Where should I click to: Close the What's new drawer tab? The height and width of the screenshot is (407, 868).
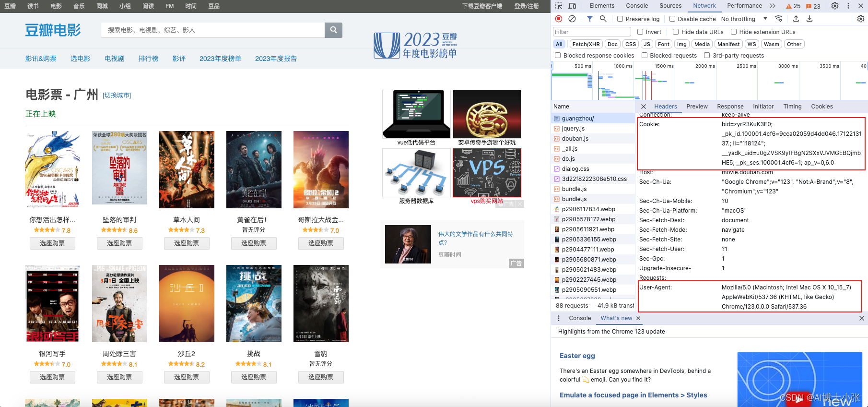(638, 318)
